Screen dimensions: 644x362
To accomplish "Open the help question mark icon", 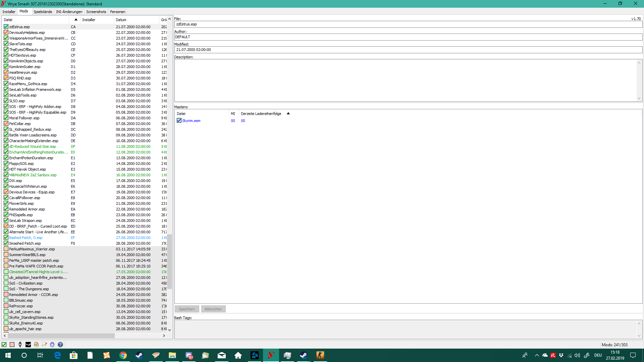I will (60, 345).
